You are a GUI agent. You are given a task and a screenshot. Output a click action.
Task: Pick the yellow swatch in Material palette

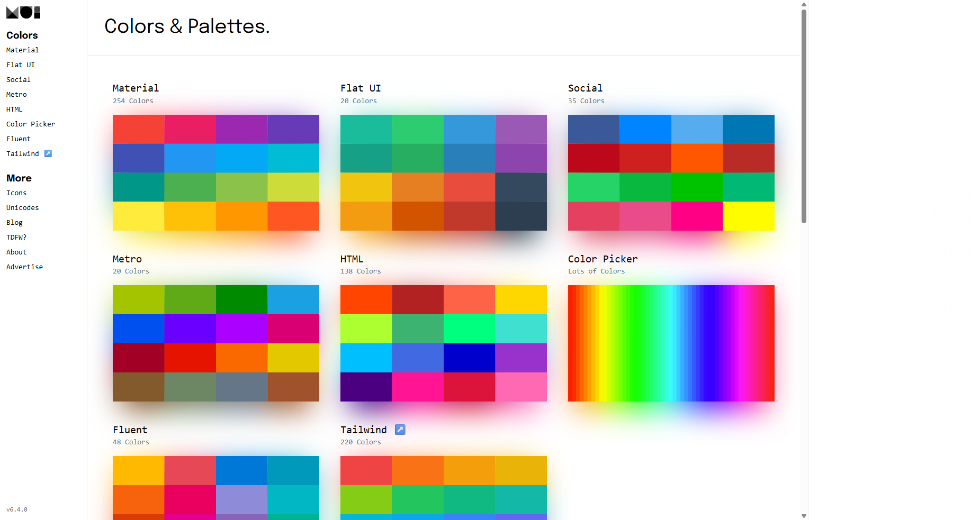click(x=139, y=216)
